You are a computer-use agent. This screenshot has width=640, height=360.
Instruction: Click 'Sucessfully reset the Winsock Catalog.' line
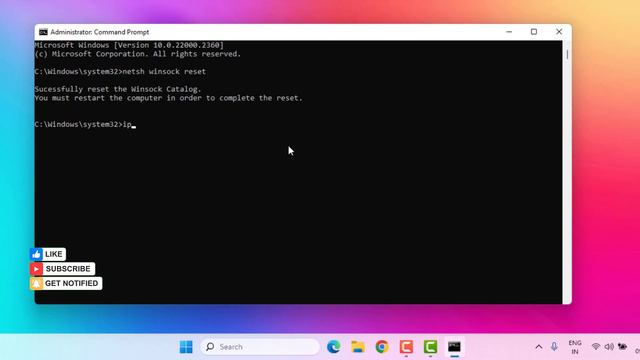point(118,89)
